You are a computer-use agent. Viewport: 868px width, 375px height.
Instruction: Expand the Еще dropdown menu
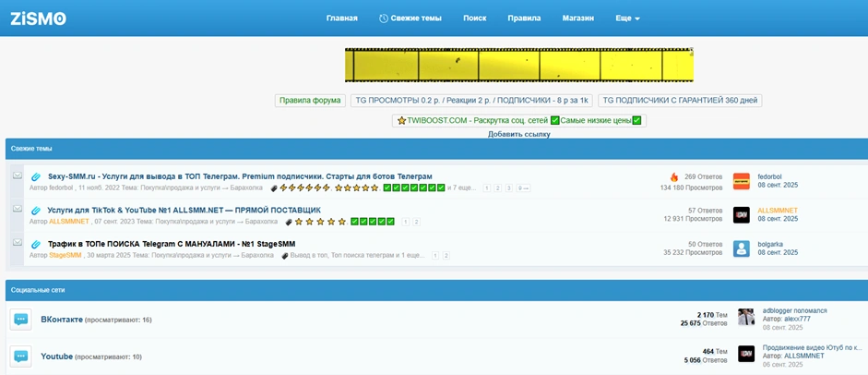pos(627,18)
